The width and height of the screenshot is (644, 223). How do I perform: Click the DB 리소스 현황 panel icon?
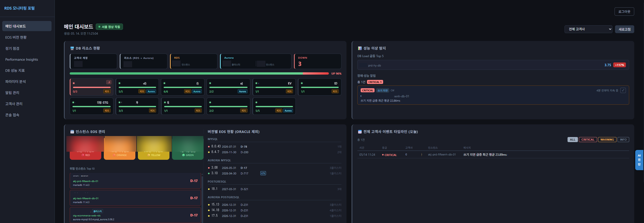(72, 48)
